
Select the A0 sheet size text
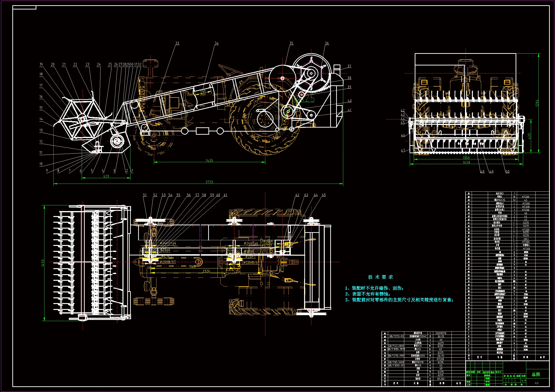point(536,383)
